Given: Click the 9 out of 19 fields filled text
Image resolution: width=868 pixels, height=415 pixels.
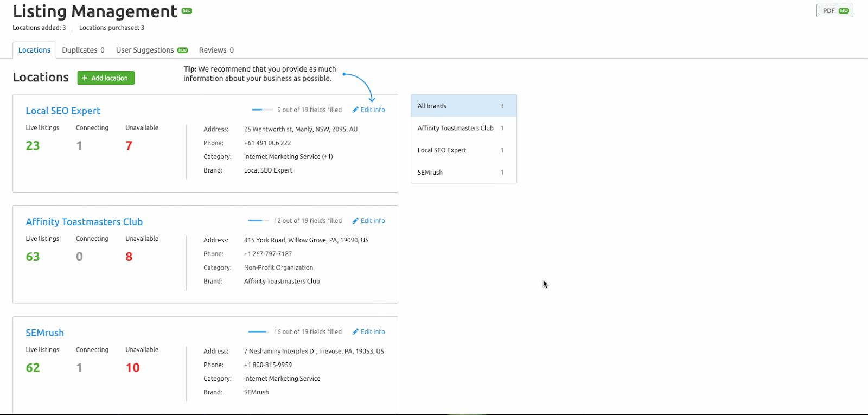Looking at the screenshot, I should 309,110.
